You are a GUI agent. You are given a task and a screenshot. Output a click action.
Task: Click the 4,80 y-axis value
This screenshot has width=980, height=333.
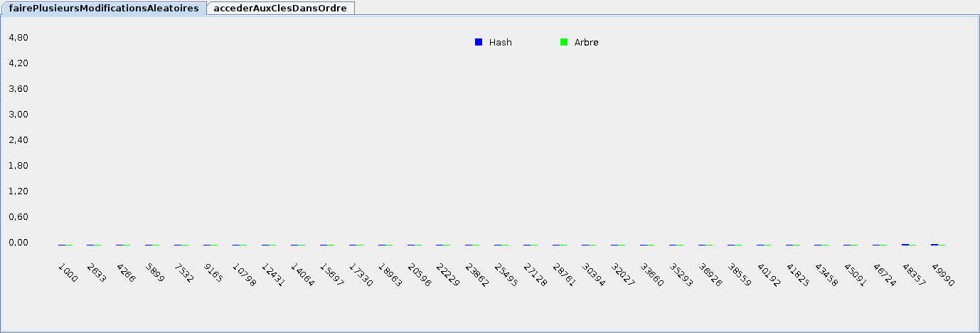click(18, 38)
